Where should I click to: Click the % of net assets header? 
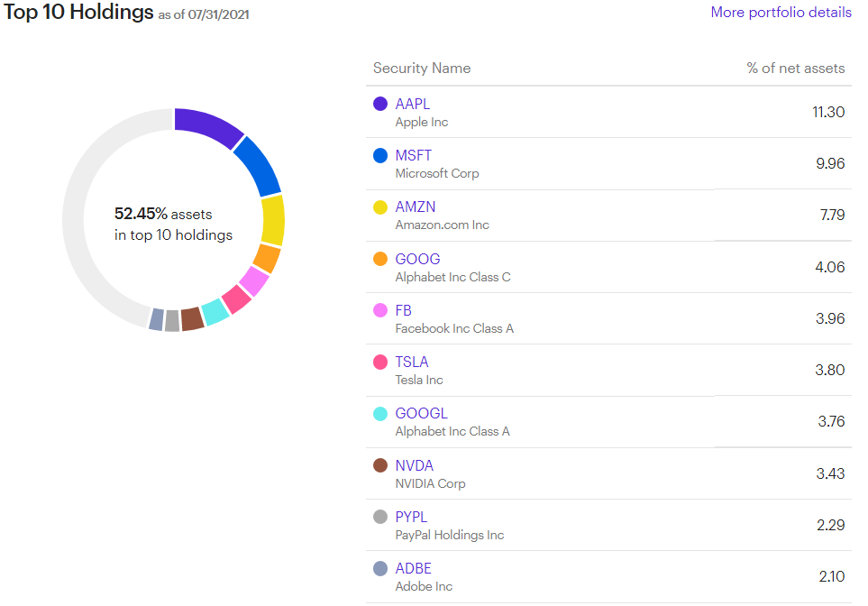click(795, 69)
